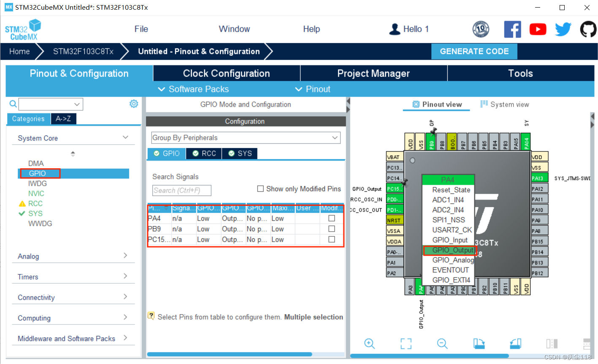Open the GitHub icon

point(588,30)
